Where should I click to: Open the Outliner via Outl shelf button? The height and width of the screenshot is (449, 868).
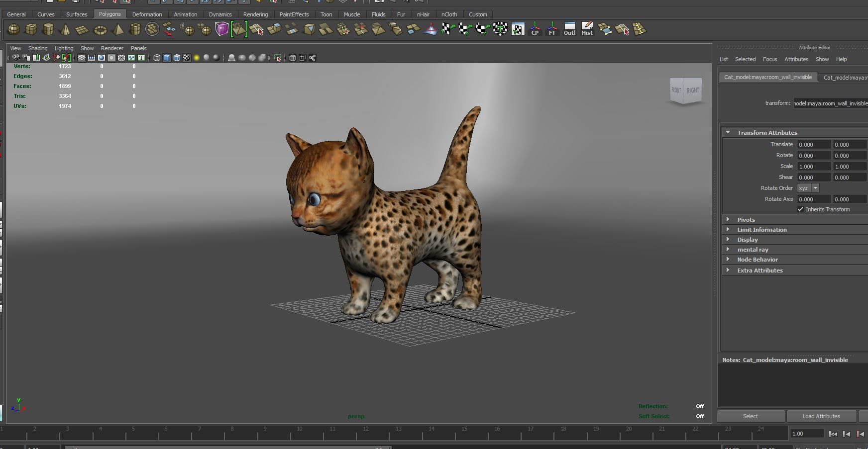(570, 29)
